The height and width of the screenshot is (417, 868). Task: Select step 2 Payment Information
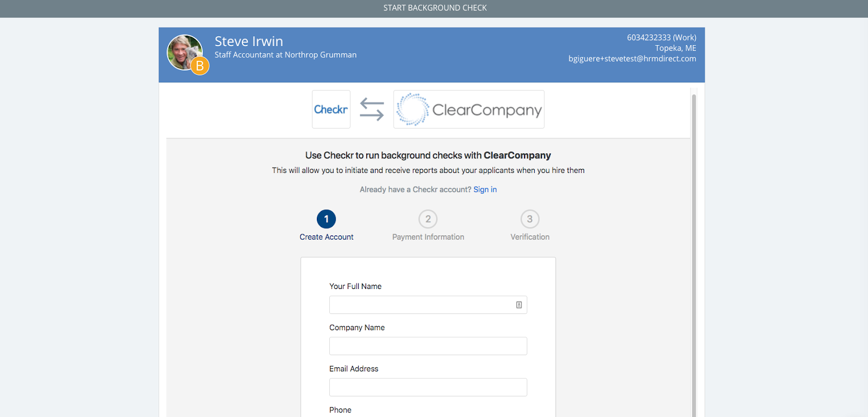click(428, 226)
